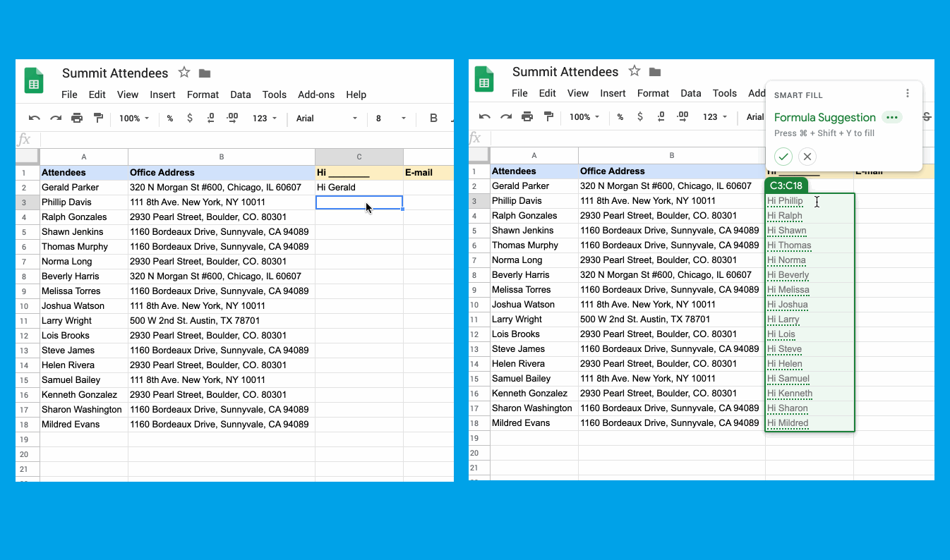Apply Bold formatting from the toolbar
Viewport: 950px width, 560px height.
(433, 118)
